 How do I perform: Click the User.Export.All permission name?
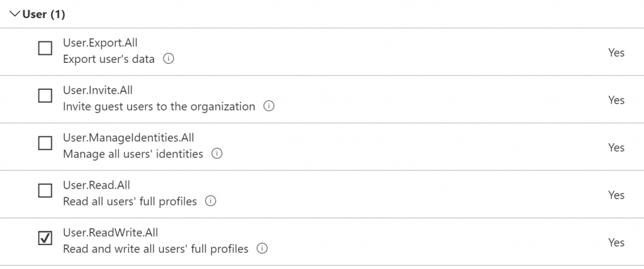click(100, 43)
